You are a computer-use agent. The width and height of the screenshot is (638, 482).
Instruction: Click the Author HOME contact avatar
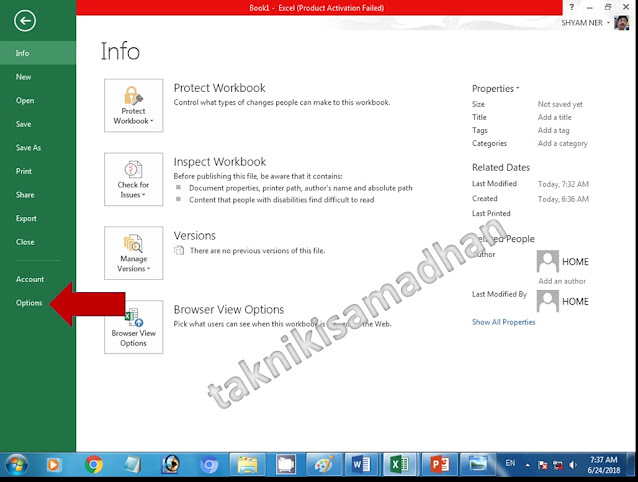coord(548,261)
